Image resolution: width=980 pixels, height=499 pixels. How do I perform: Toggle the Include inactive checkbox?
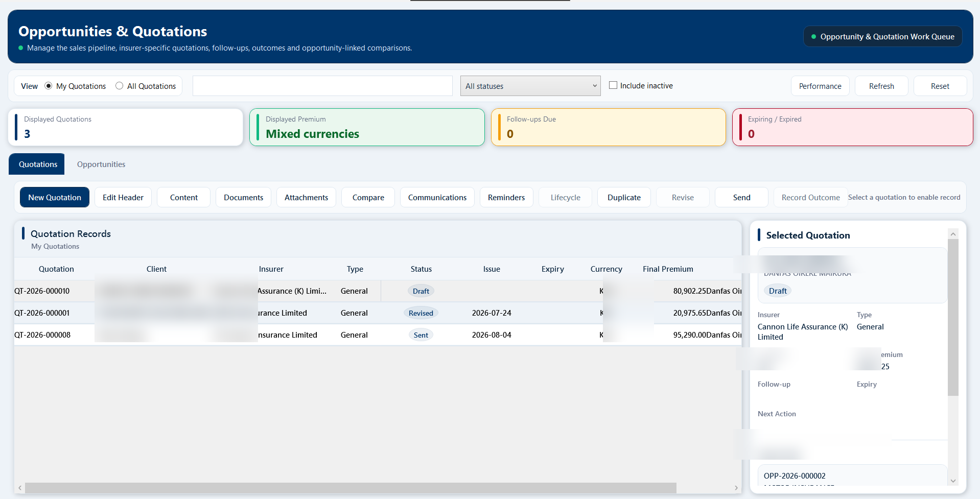click(613, 85)
